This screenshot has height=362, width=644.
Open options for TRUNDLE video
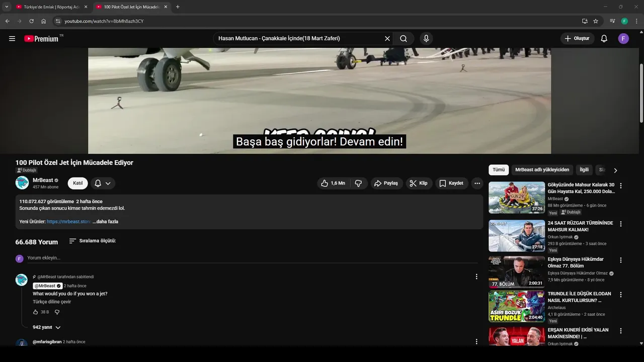pyautogui.click(x=620, y=295)
